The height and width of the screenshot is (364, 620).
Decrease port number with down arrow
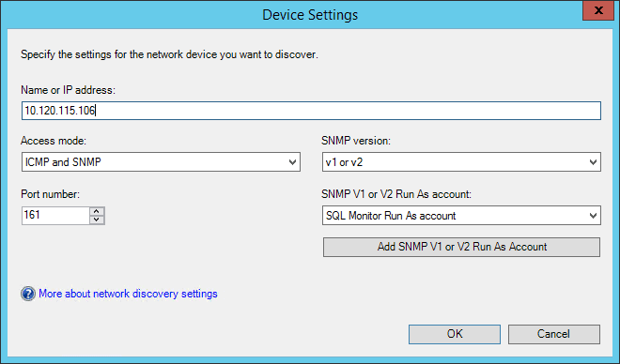pyautogui.click(x=97, y=220)
